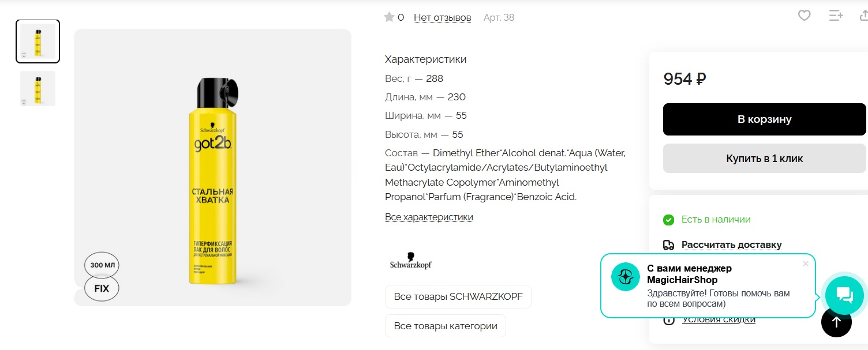This screenshot has width=868, height=350.
Task: Open the live chat bubble button
Action: tap(844, 295)
